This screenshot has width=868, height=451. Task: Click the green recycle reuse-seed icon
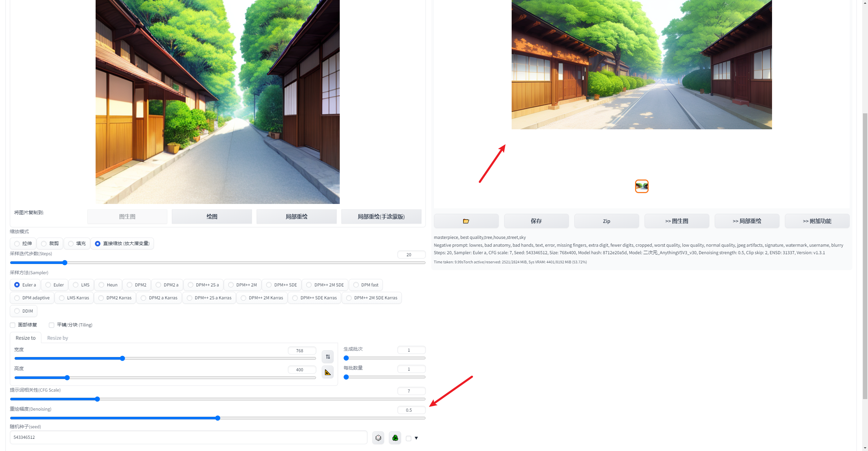coord(395,438)
